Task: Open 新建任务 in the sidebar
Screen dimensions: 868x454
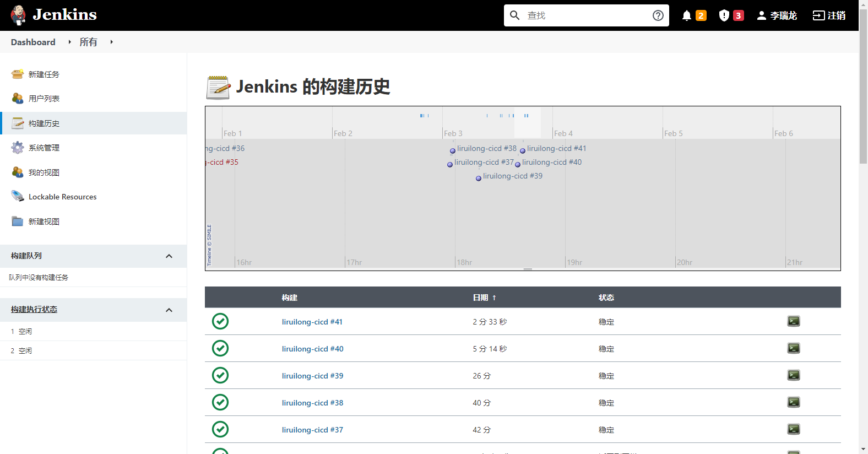Action: pyautogui.click(x=44, y=74)
